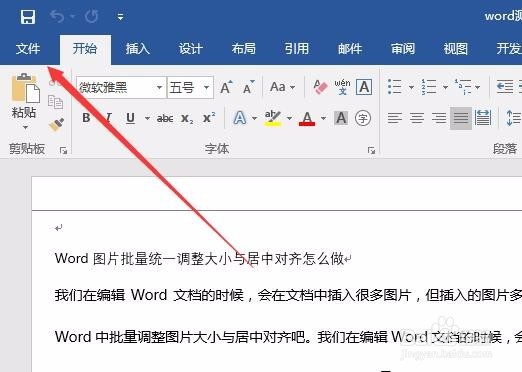
Task: Align text left
Action: tap(395, 118)
